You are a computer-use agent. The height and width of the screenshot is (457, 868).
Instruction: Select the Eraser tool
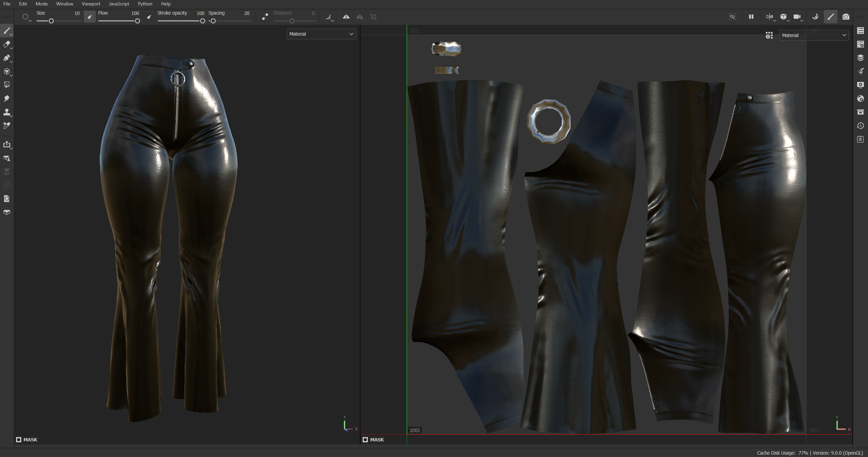click(x=6, y=44)
